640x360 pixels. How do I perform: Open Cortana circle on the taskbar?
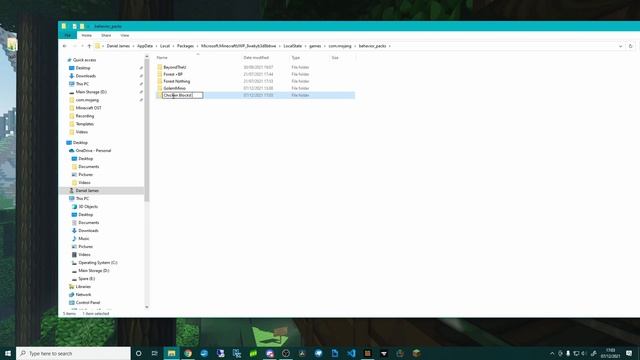click(x=138, y=353)
